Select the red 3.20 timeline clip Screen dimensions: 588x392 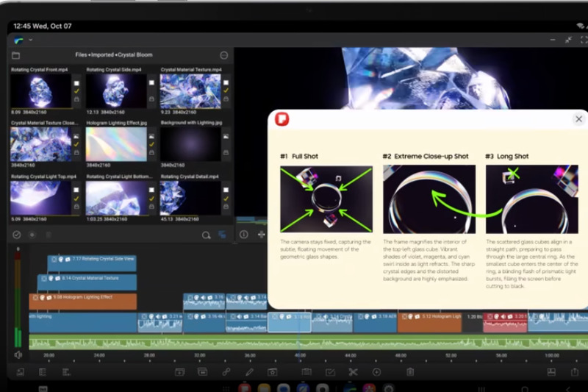point(505,323)
